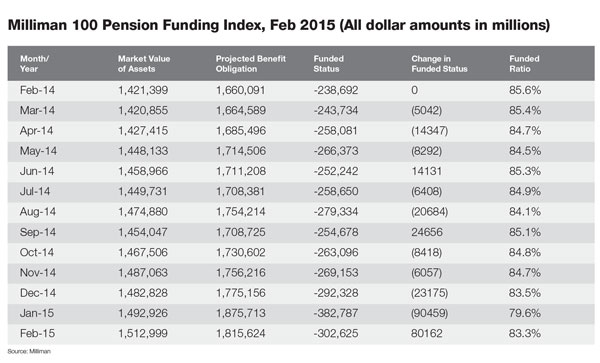Select the Jun-14 row label

point(37,171)
